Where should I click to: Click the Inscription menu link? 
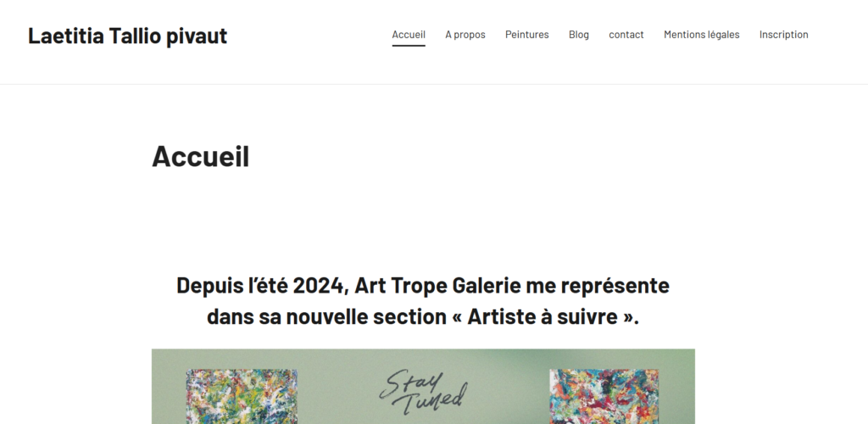pyautogui.click(x=783, y=35)
